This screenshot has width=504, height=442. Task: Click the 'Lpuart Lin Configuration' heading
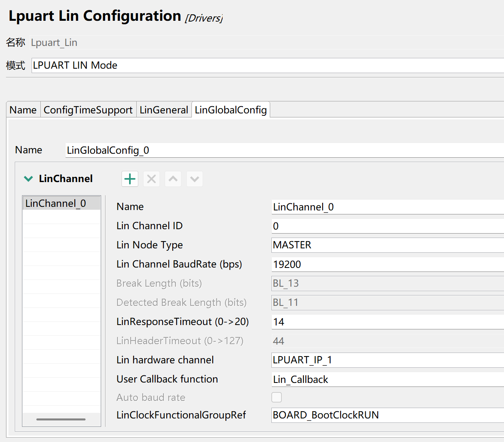(x=95, y=16)
